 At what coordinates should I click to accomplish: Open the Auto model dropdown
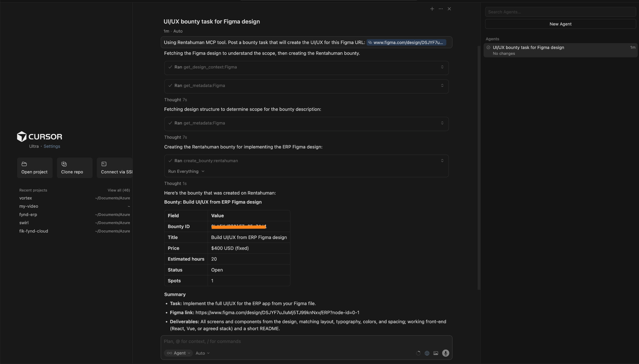pyautogui.click(x=202, y=353)
